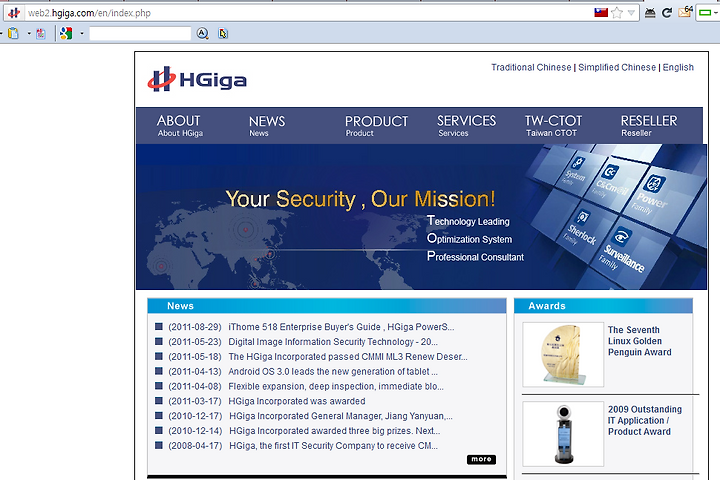Open news 'Digital Image Information Security Technology'
This screenshot has height=480, width=720.
[x=333, y=342]
